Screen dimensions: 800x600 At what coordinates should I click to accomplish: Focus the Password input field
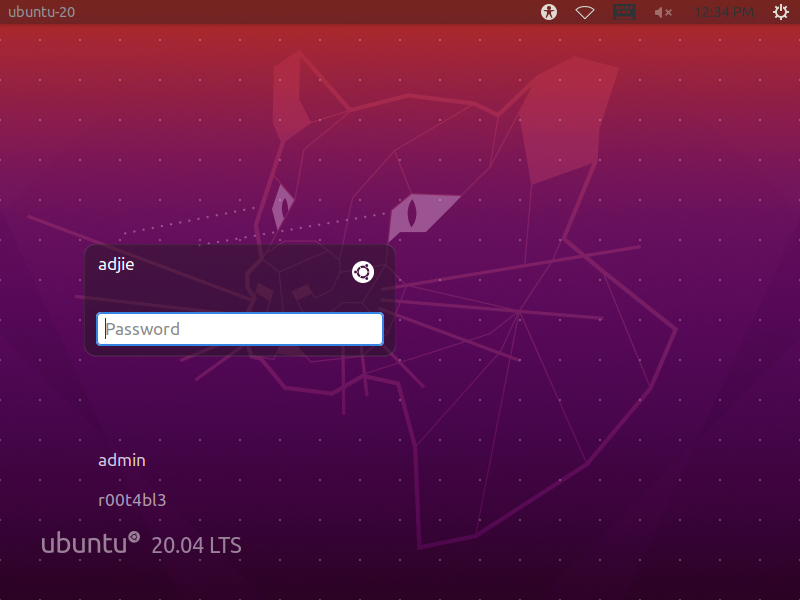(x=240, y=329)
